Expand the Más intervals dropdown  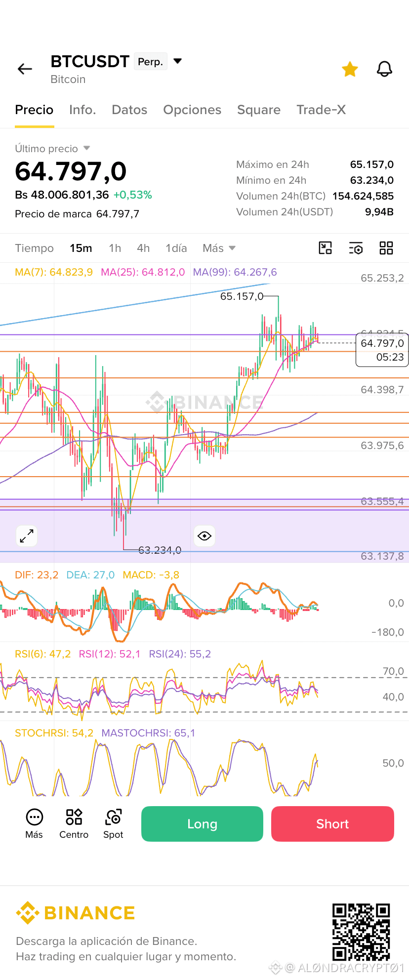click(x=219, y=248)
